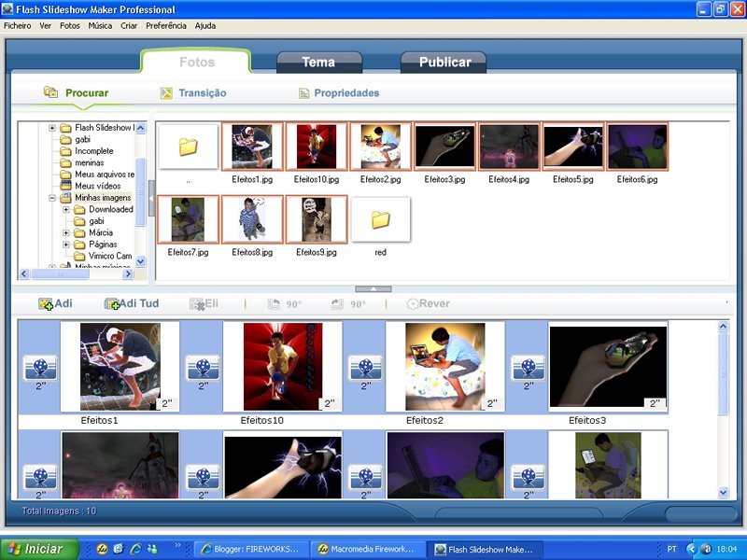Select Efeitos10.jpg thumbnail in browser
This screenshot has width=747, height=560.
(x=317, y=147)
